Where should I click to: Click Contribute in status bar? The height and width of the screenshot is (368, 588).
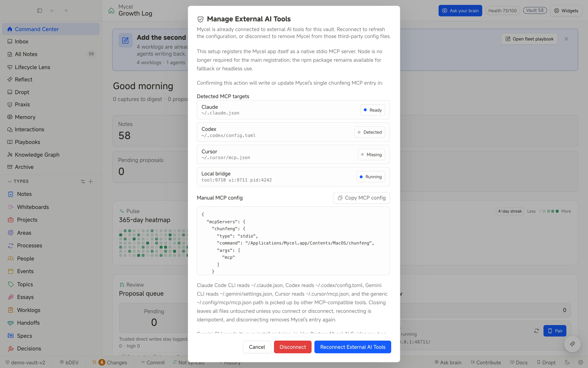pyautogui.click(x=486, y=362)
